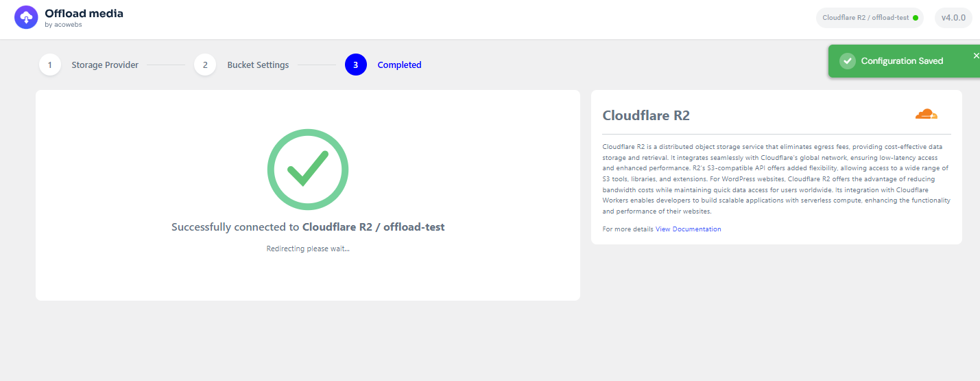The image size is (980, 381).
Task: Click the checkmark icon in the Configuration Saved toast
Action: tap(847, 61)
